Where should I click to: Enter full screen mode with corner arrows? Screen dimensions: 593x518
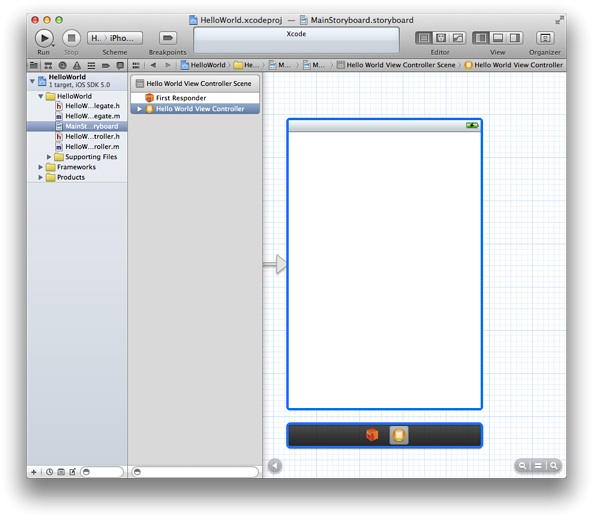click(559, 20)
